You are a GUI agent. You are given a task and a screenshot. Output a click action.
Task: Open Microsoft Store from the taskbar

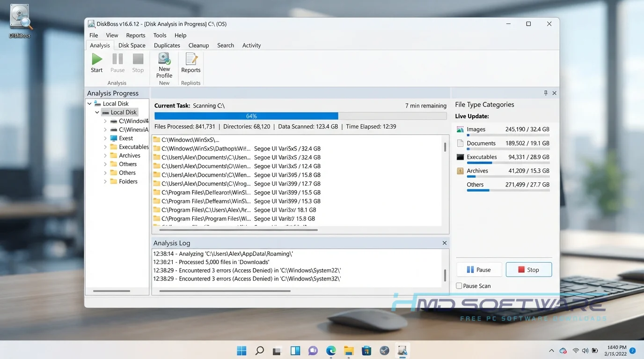click(366, 351)
